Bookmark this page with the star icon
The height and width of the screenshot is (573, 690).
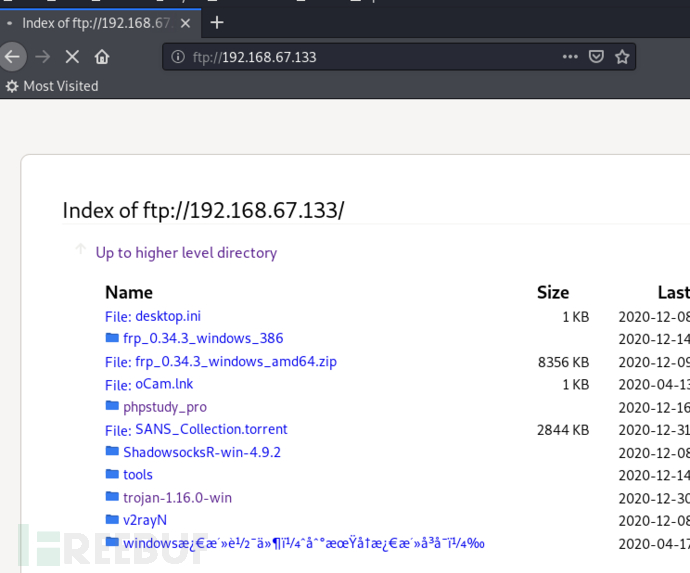(x=622, y=57)
